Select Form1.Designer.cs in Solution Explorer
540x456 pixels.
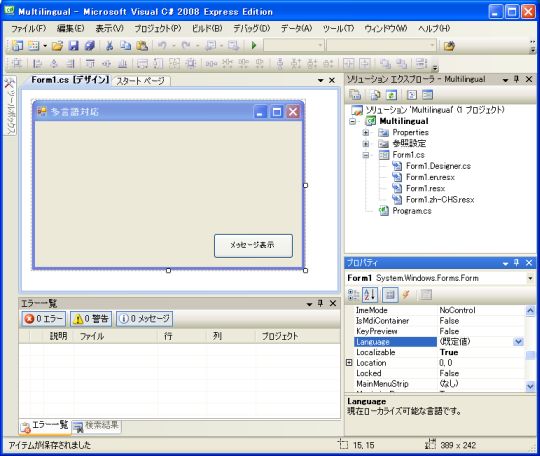[x=438, y=166]
